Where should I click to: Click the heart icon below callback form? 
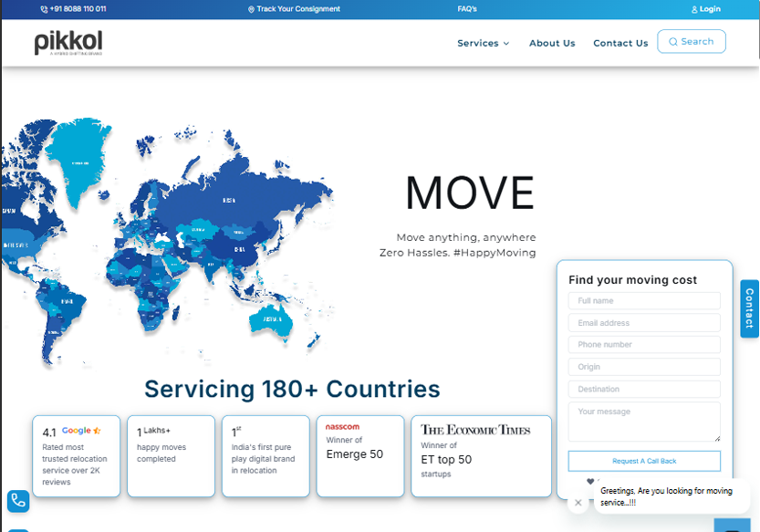click(x=590, y=481)
